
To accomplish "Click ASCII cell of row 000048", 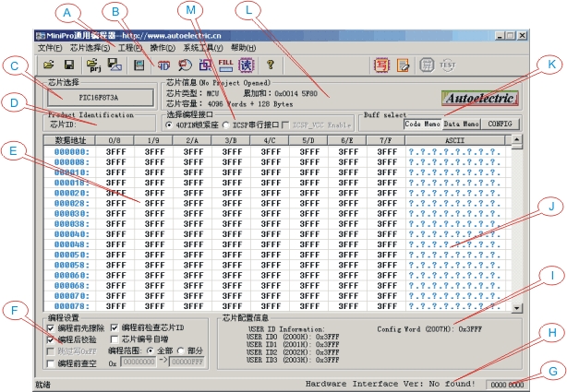I will 454,244.
